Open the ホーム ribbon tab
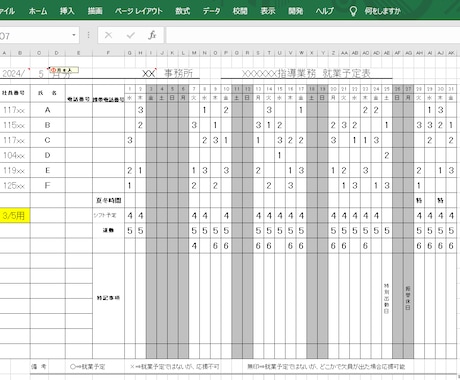The height and width of the screenshot is (380, 460). tap(38, 11)
